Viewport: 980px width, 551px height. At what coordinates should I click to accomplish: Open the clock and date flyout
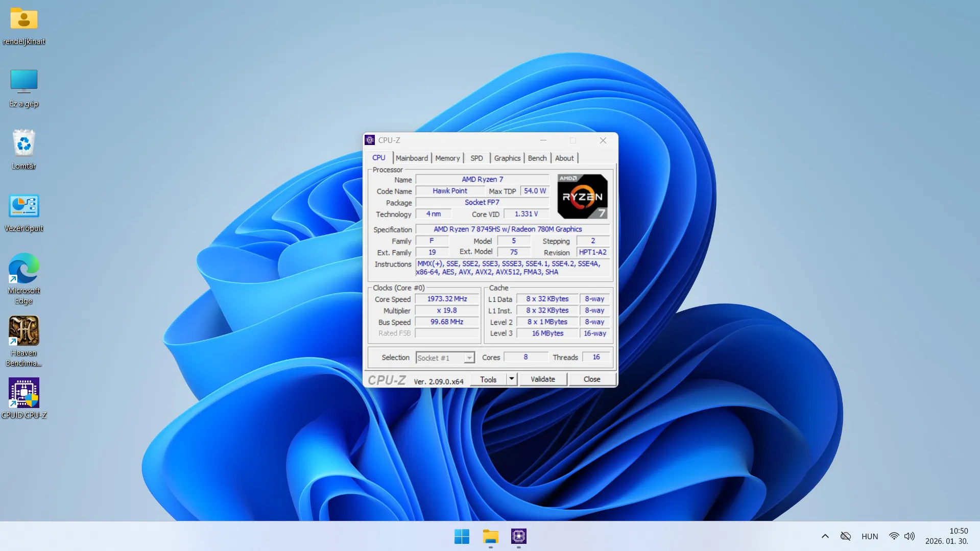click(946, 536)
